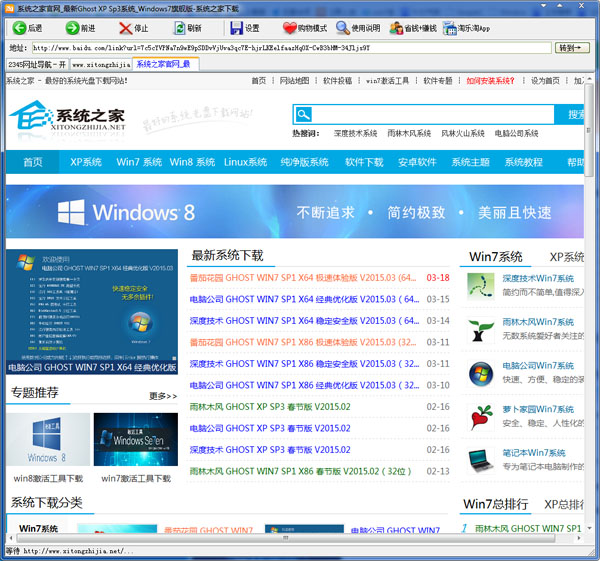Image resolution: width=600 pixels, height=561 pixels.
Task: Open XP系统 navigation menu item
Action: [x=86, y=162]
